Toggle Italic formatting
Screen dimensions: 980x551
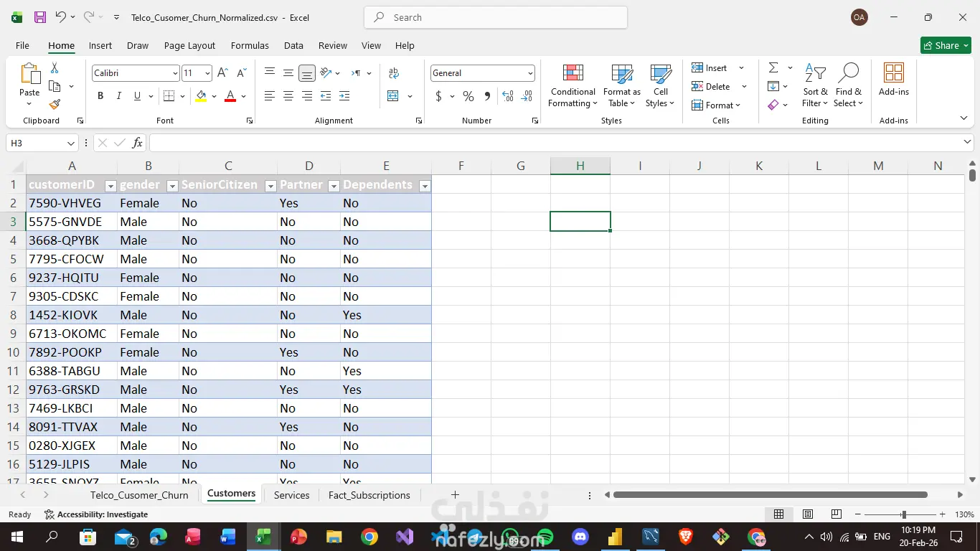click(x=119, y=96)
